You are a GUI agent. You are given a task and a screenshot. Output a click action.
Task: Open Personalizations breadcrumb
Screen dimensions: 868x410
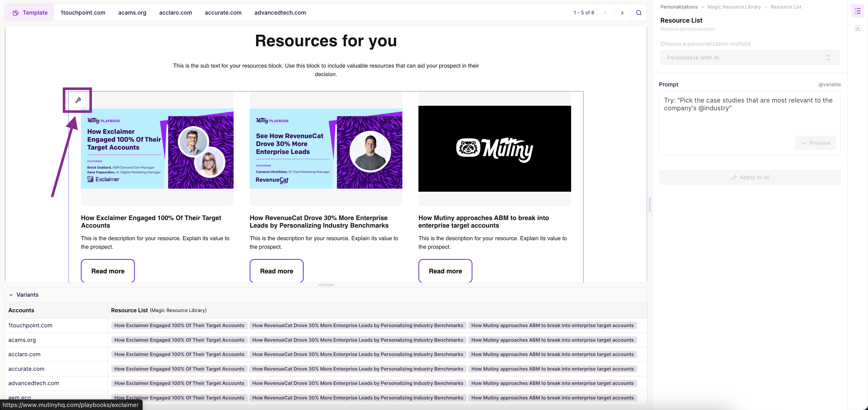679,7
